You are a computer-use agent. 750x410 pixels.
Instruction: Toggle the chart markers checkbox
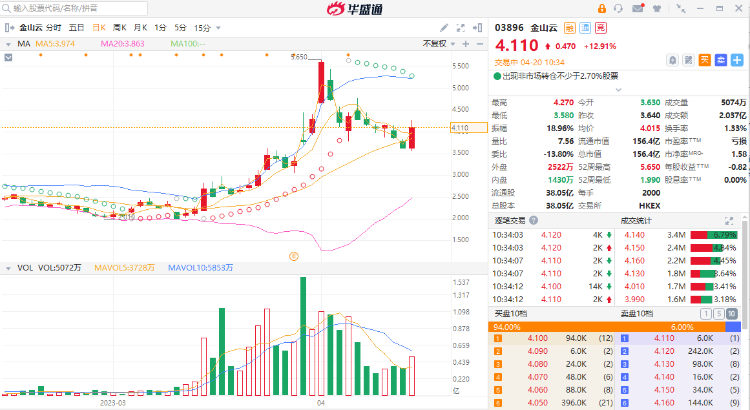point(8,57)
